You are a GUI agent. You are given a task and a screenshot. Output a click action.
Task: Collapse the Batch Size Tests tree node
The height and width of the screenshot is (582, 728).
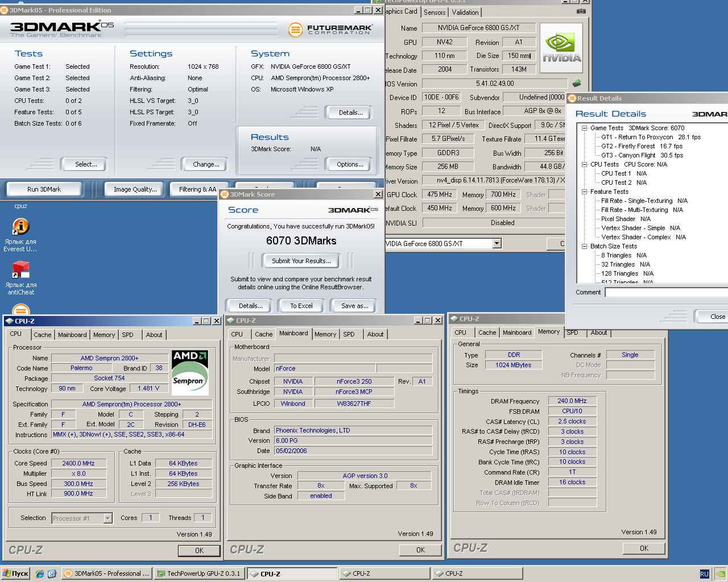click(584, 246)
